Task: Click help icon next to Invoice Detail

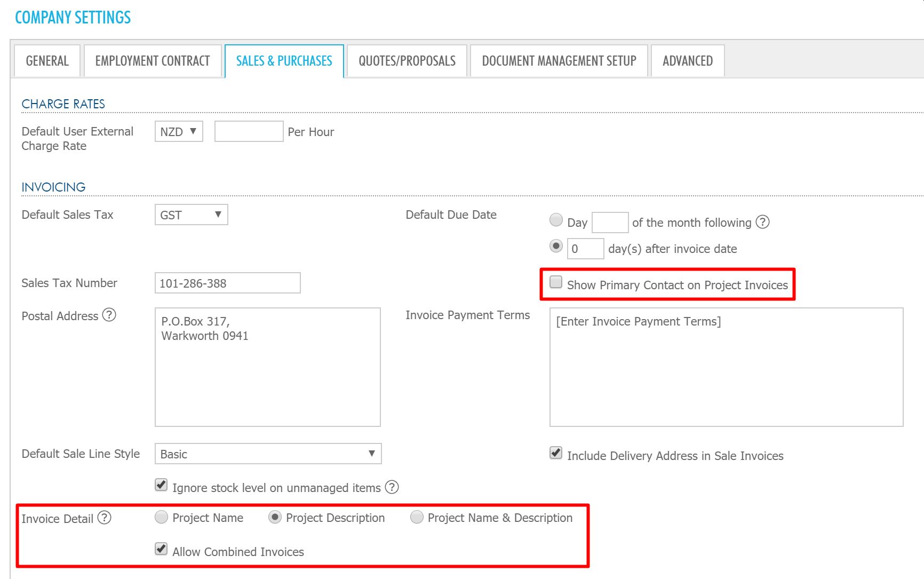Action: point(105,518)
